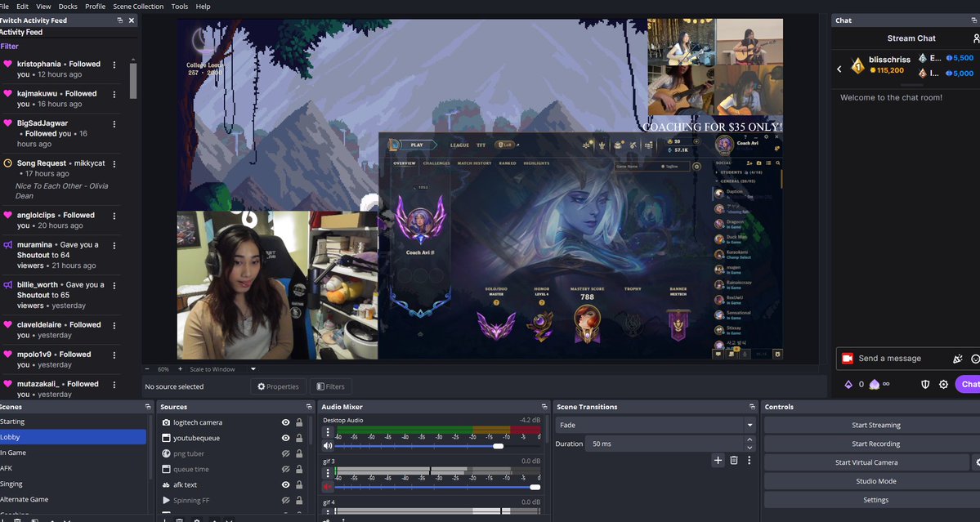Hide the afk text source
This screenshot has height=522, width=980.
(285, 484)
